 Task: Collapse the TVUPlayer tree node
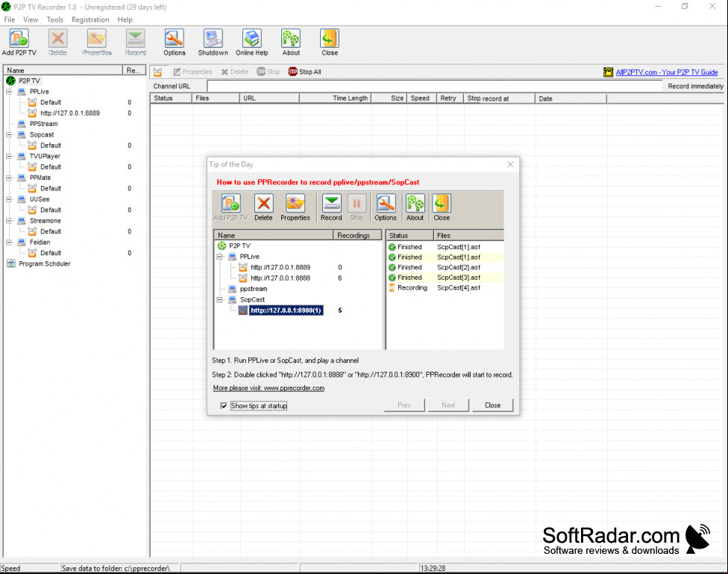click(8, 156)
